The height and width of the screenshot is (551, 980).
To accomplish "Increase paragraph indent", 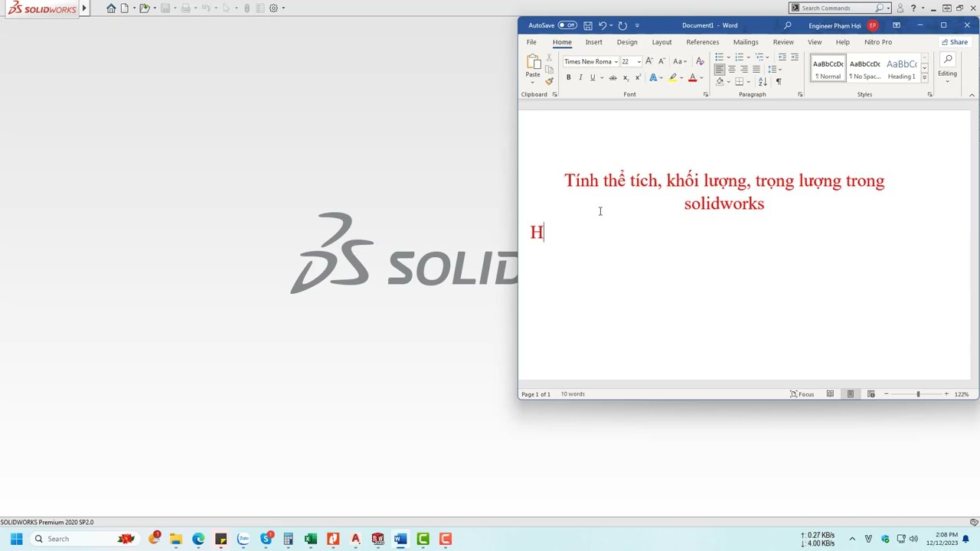I will click(x=795, y=57).
